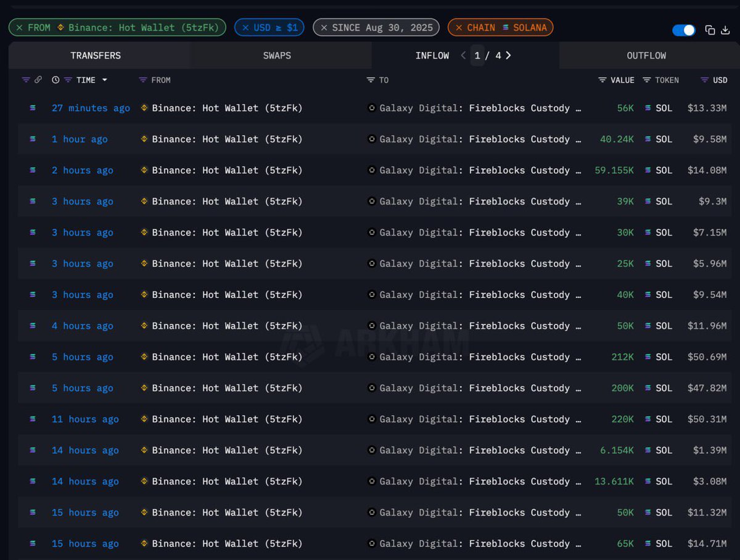This screenshot has width=740, height=560.
Task: Open the TIME column filter icon
Action: click(68, 80)
